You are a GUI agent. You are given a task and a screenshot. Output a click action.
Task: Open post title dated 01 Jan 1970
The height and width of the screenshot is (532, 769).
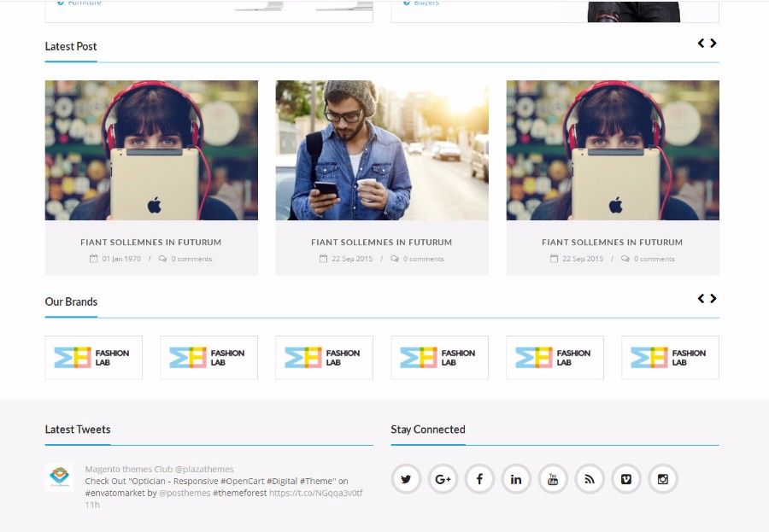point(151,243)
